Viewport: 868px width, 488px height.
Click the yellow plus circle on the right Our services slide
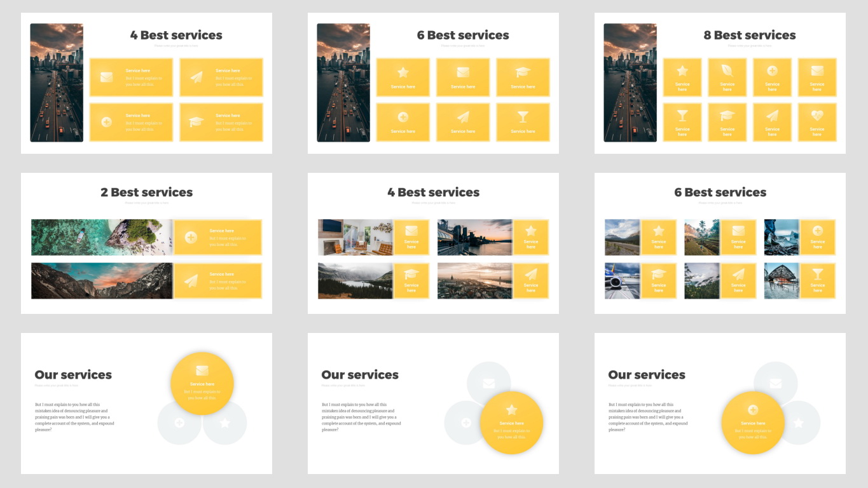tap(753, 421)
